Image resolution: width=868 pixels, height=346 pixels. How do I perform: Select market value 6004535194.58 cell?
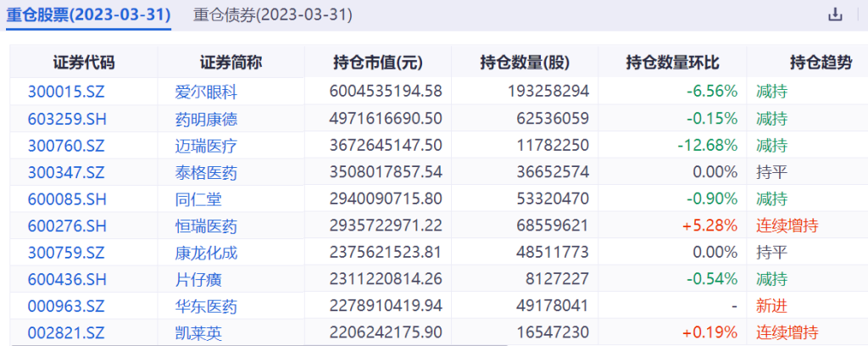click(x=386, y=92)
